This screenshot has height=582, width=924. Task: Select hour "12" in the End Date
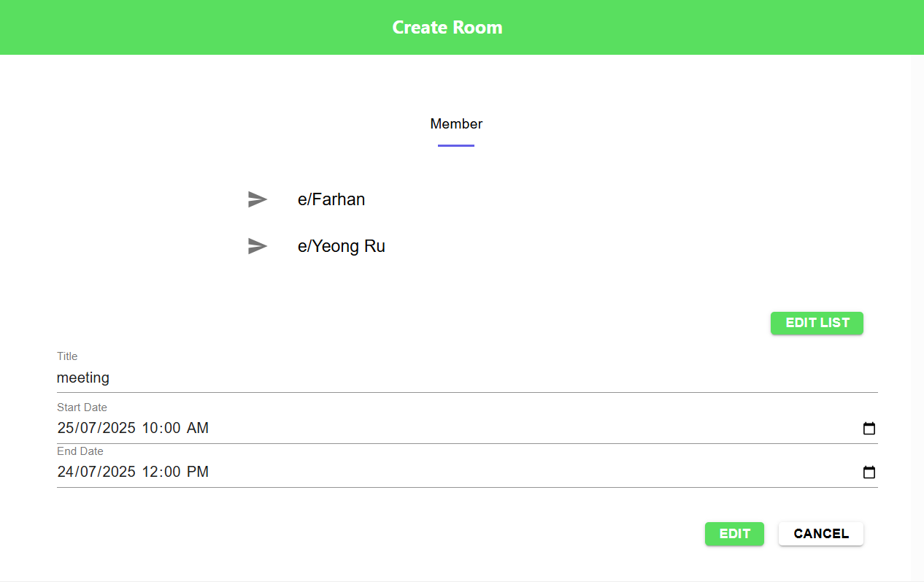150,472
